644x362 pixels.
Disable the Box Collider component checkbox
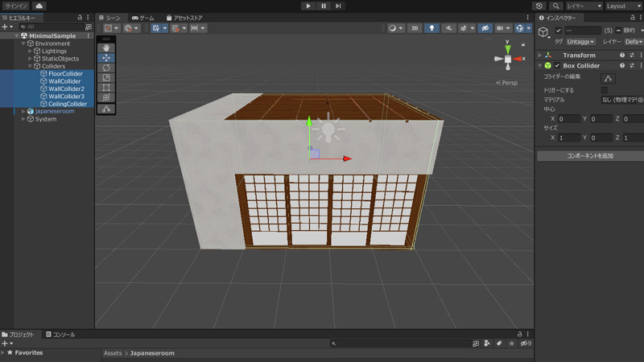click(x=557, y=65)
